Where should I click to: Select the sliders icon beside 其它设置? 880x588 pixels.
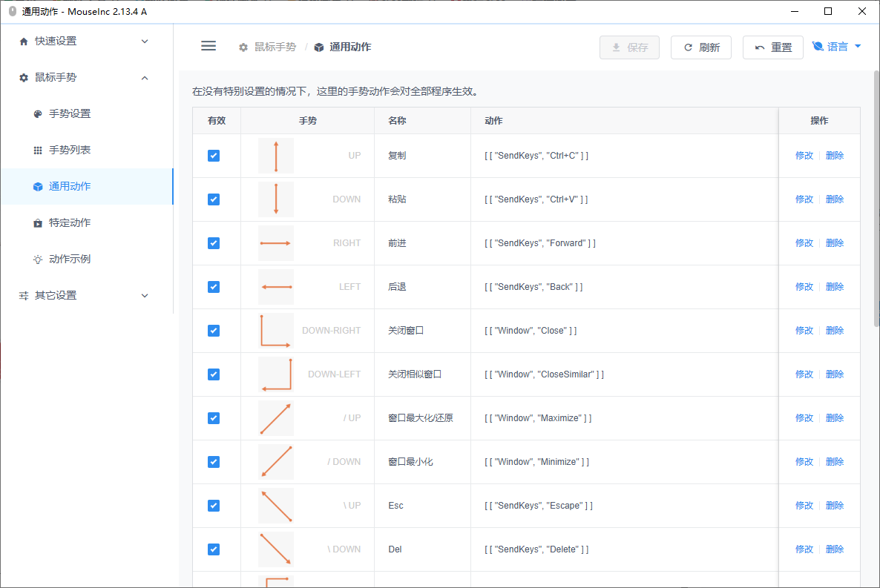tap(23, 295)
